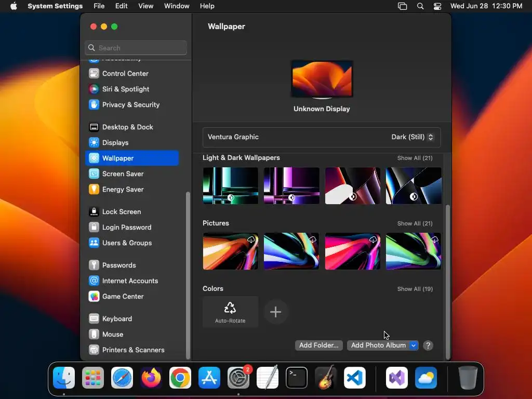This screenshot has height=399, width=532.
Task: Open wallpaper help question mark button
Action: (x=428, y=345)
